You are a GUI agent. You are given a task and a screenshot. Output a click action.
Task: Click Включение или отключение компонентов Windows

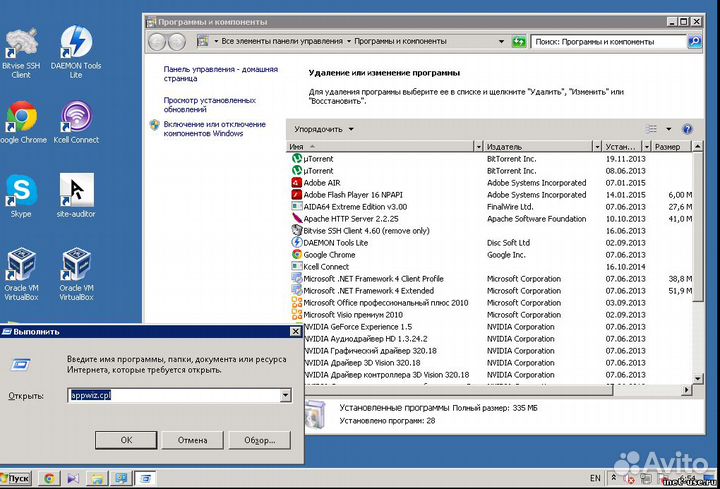pos(214,129)
